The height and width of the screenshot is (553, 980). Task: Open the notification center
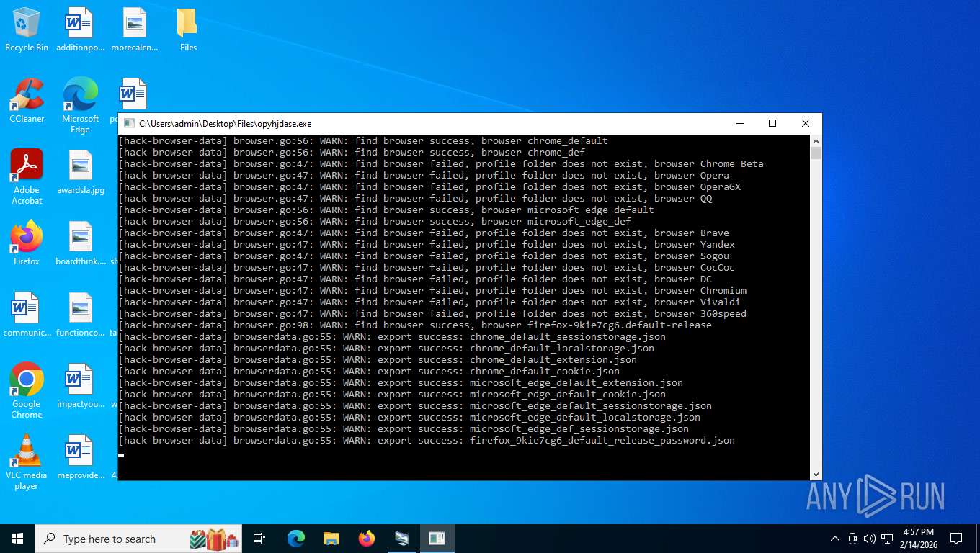click(956, 539)
